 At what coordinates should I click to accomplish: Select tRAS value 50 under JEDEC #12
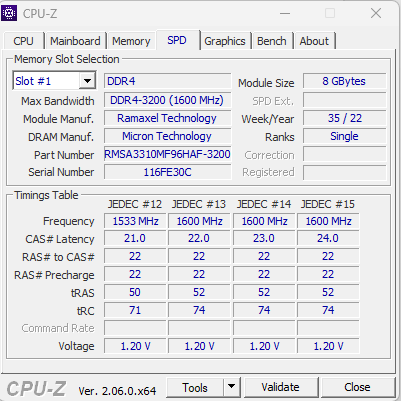(135, 292)
